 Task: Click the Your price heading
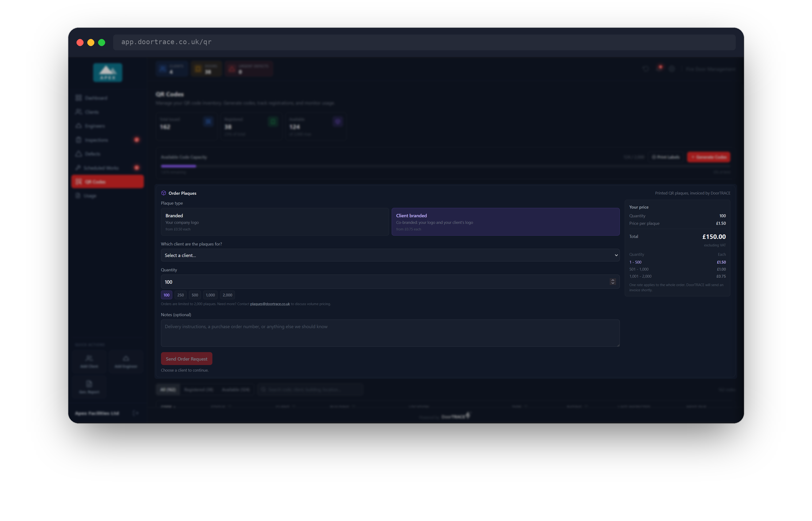pos(639,207)
